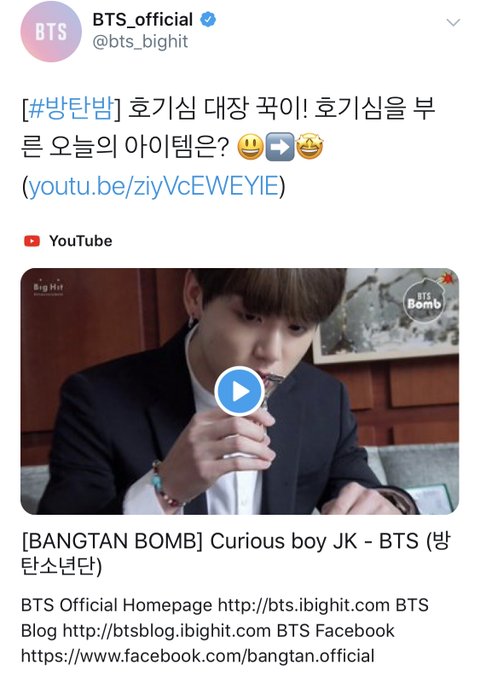
Task: Click the BTS Bomb badge on video
Action: 423,301
